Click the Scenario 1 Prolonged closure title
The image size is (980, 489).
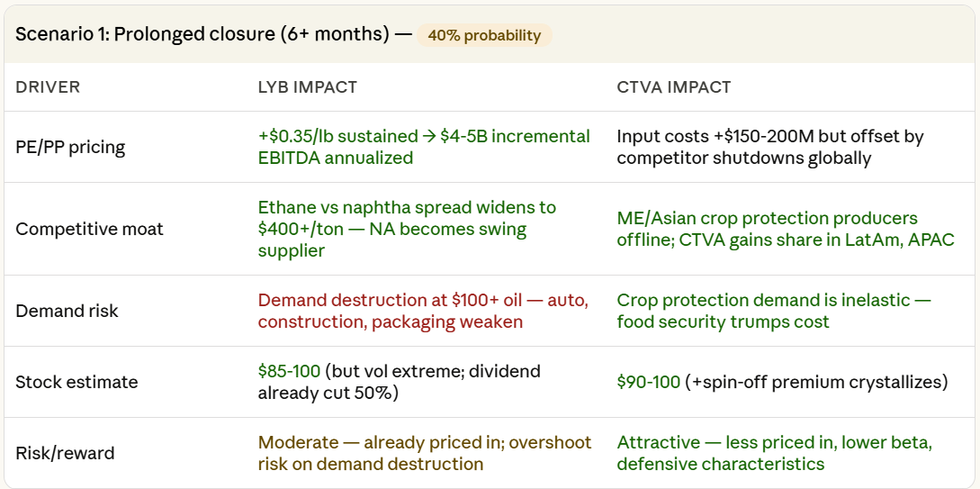(204, 35)
